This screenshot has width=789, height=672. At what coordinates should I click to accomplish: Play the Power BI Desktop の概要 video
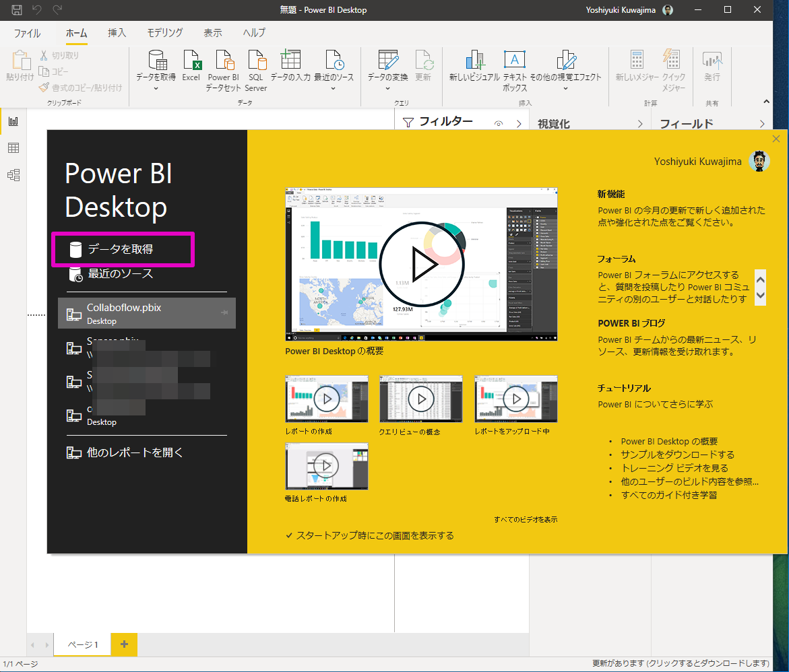[x=422, y=264]
